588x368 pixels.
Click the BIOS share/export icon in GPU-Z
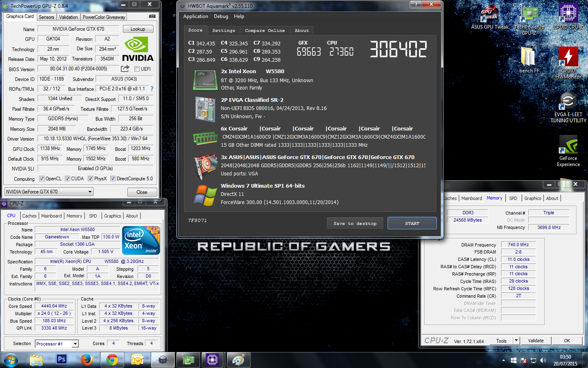point(125,68)
